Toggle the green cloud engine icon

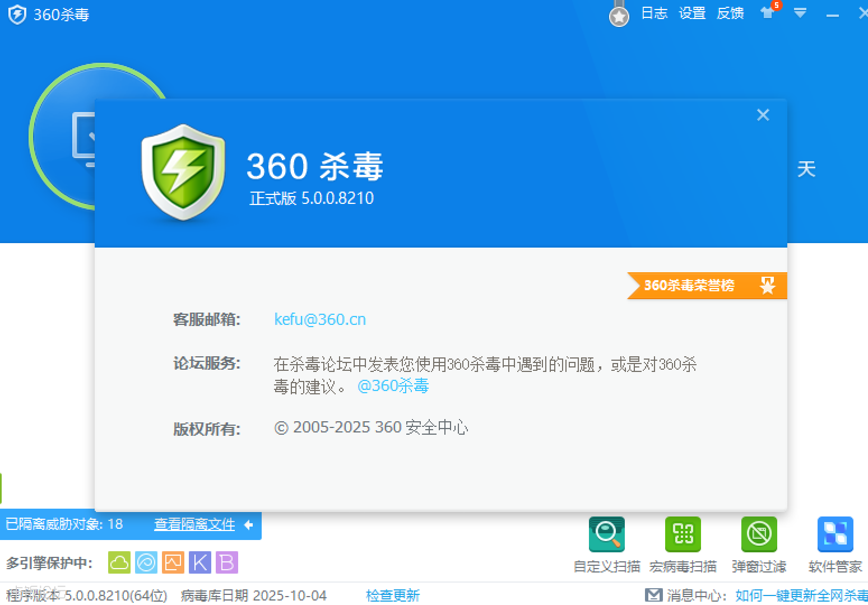119,562
